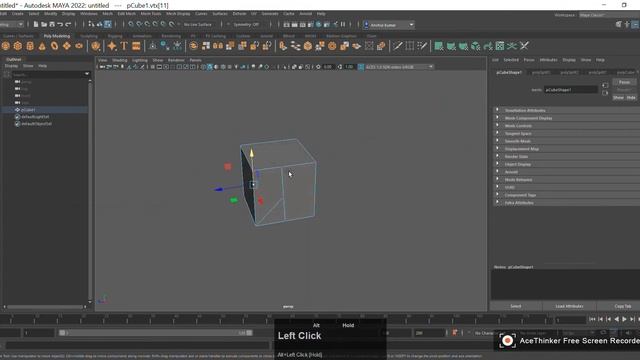This screenshot has height=360, width=640.
Task: Toggle wireframe display in viewport toolbar
Action: point(203,67)
